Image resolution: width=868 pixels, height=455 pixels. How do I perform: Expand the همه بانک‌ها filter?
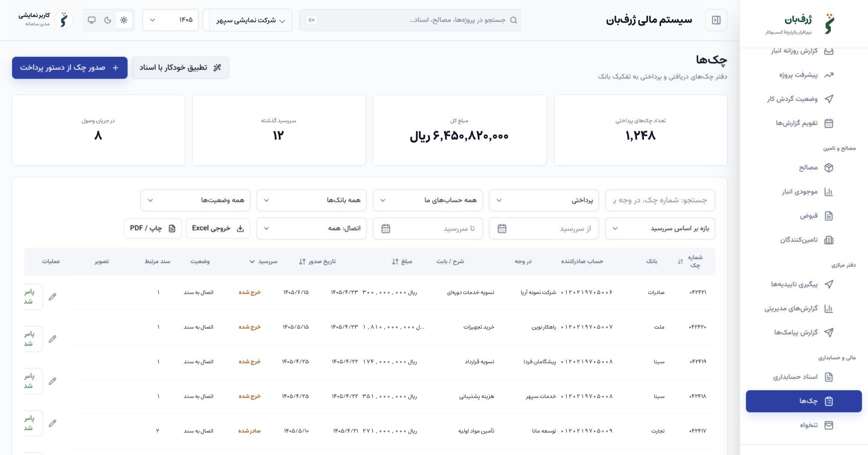click(311, 200)
